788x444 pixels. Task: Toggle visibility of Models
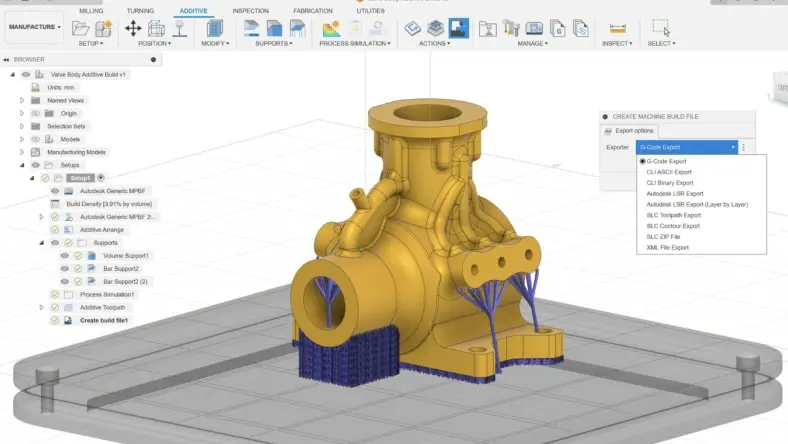point(35,139)
